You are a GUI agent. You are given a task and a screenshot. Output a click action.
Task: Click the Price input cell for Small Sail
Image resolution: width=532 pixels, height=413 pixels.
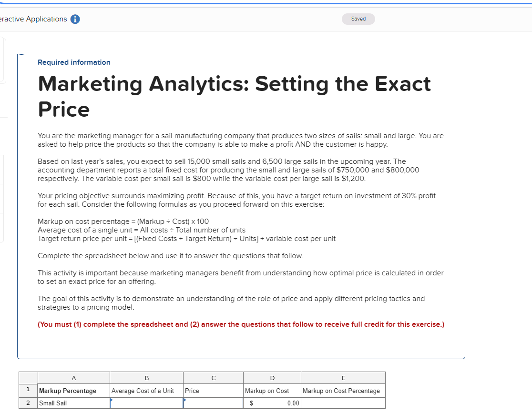point(213,403)
